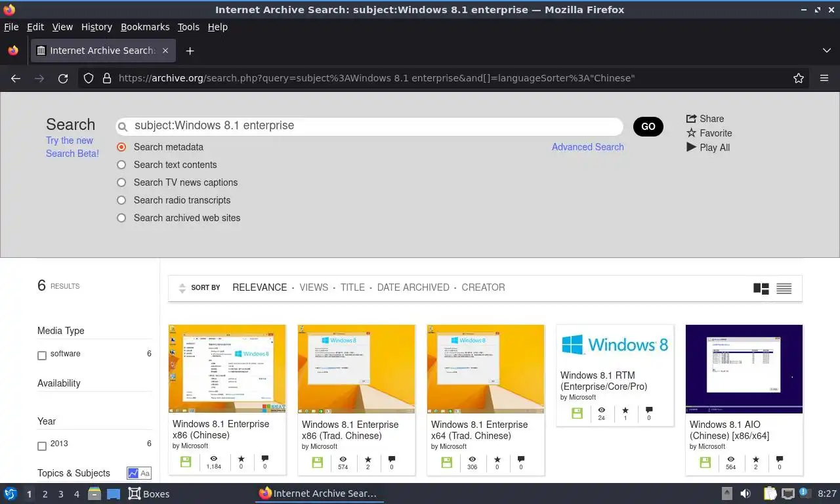
Task: Bookmark this page with the star
Action: click(x=799, y=78)
